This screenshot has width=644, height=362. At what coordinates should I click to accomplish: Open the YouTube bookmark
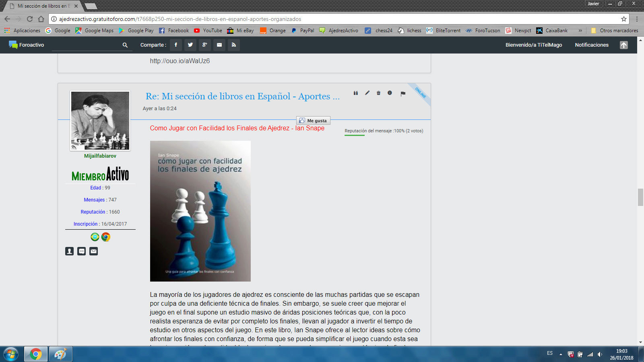(x=208, y=31)
